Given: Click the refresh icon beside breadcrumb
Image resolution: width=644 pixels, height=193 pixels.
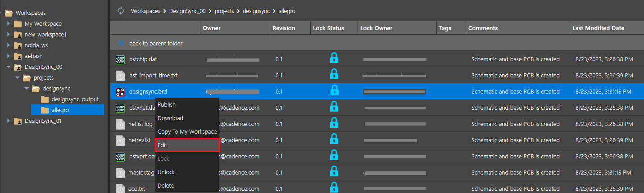Looking at the screenshot, I should click(121, 10).
